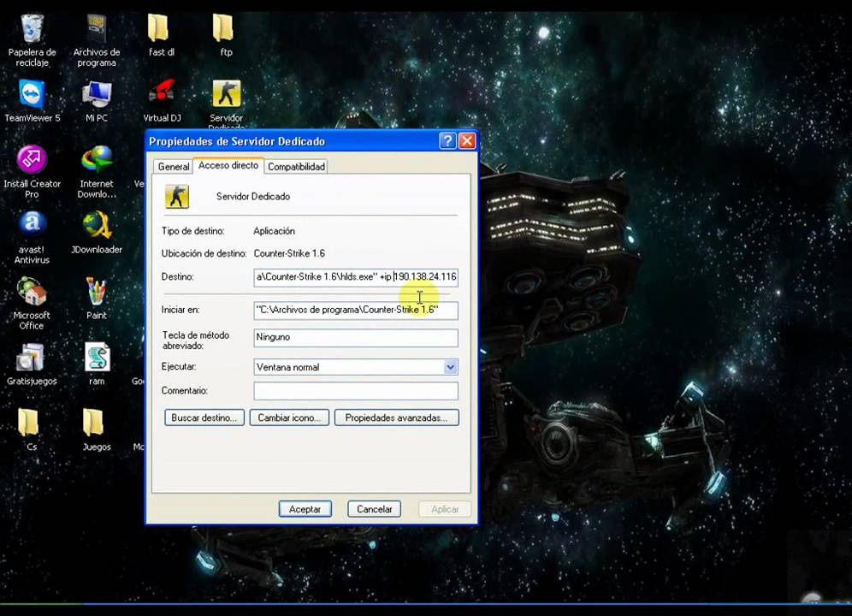Switch to the General tab
The width and height of the screenshot is (852, 616).
tap(174, 166)
